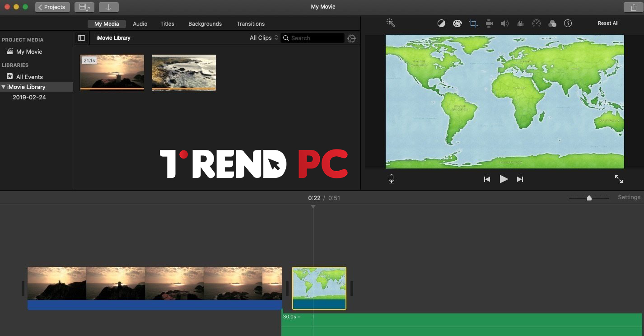The width and height of the screenshot is (644, 336).
Task: Switch to the My Media tab
Action: pos(107,23)
